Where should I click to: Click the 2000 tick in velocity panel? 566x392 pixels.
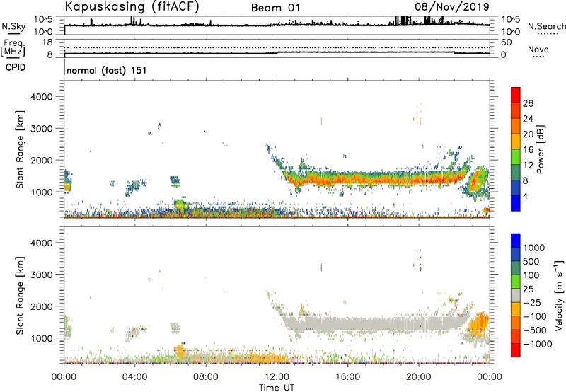click(x=42, y=306)
